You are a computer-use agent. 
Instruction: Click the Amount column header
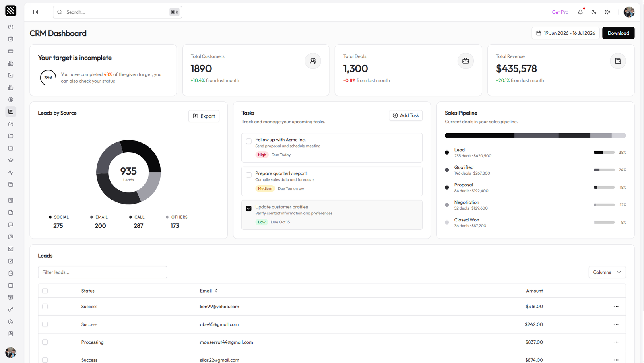click(x=535, y=291)
